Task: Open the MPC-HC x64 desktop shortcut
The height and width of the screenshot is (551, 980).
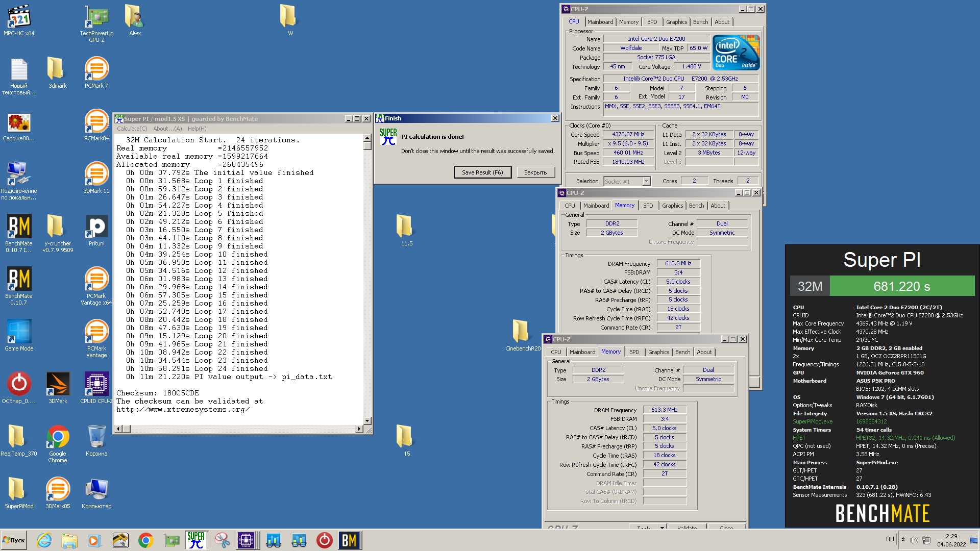Action: (x=19, y=20)
